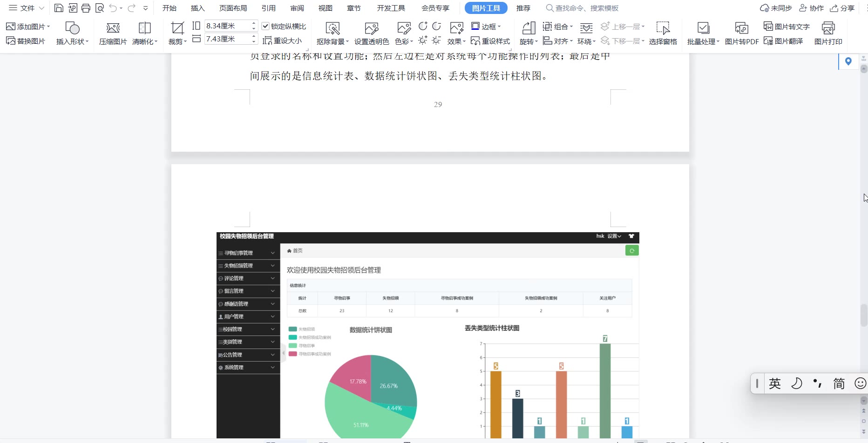Click the vertical scrollbar thumb of the document

[864, 315]
